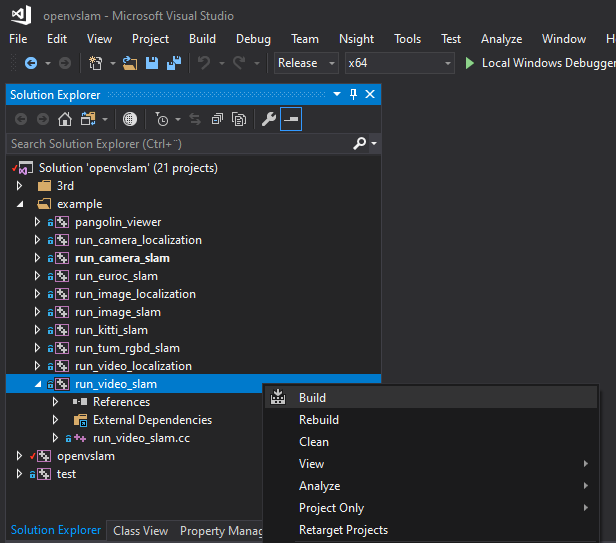
Task: Click the New Project toolbar icon
Action: [x=95, y=63]
